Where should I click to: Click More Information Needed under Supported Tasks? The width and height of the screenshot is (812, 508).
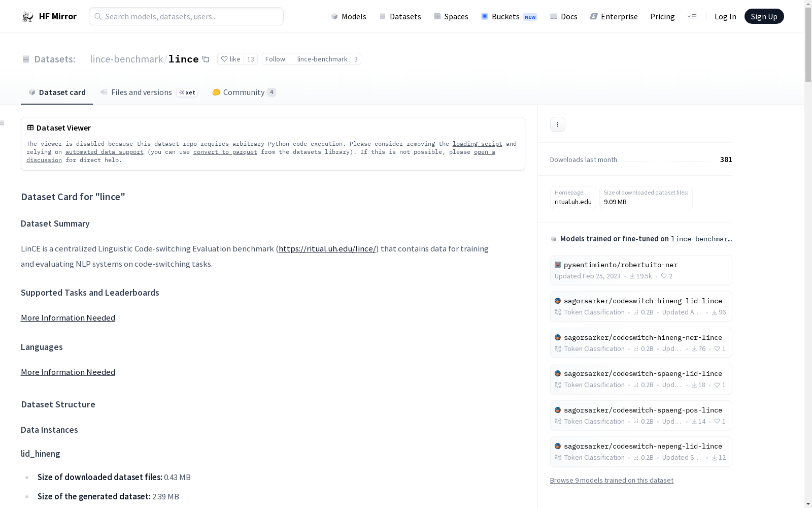click(68, 317)
